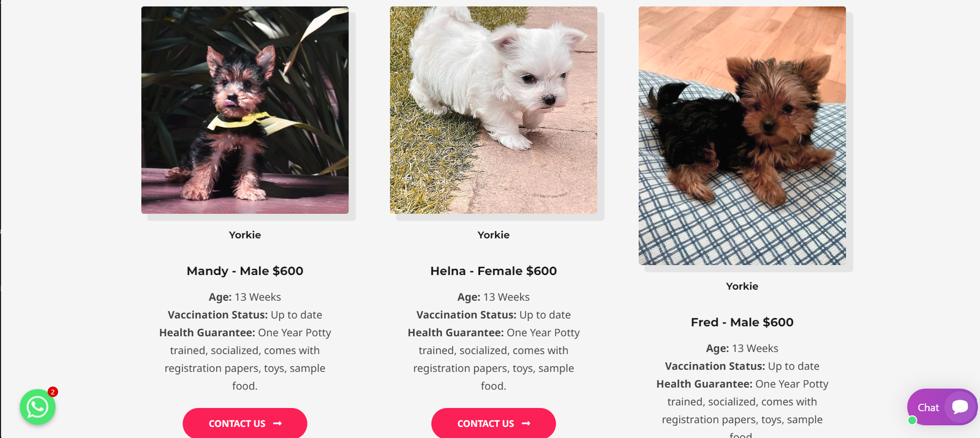This screenshot has width=980, height=438.
Task: Click the green online status dot
Action: [912, 420]
